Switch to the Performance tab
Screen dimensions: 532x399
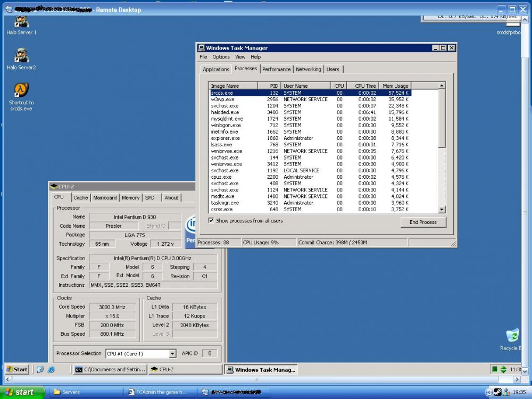point(276,69)
